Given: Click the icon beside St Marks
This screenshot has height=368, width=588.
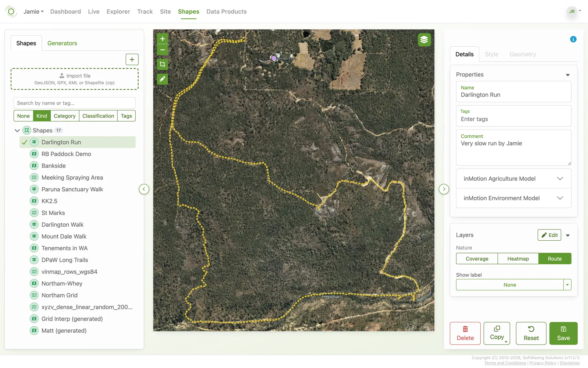Looking at the screenshot, I should point(34,213).
